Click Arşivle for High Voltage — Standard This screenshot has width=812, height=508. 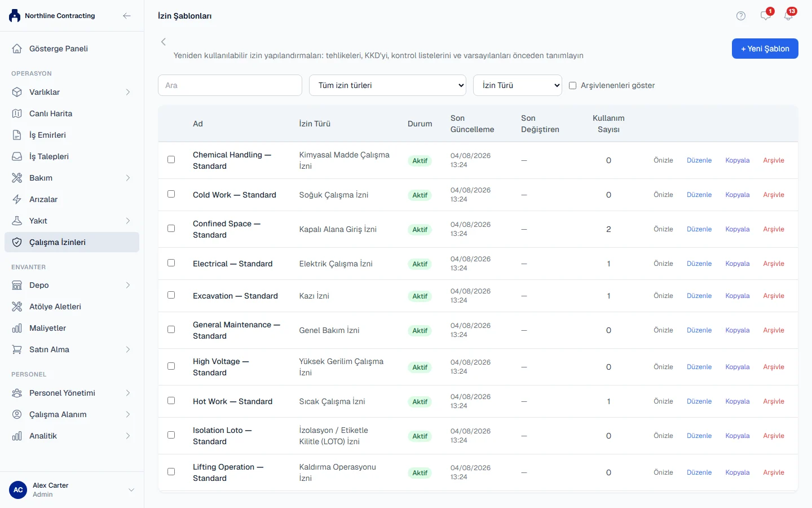[774, 367]
